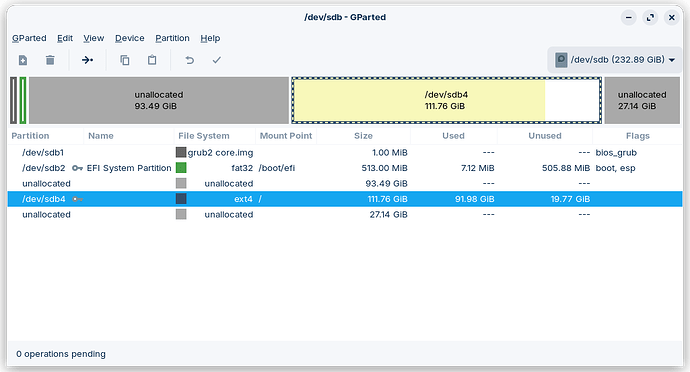The width and height of the screenshot is (690, 372).
Task: Click the New partition toolbar icon
Action: click(23, 60)
